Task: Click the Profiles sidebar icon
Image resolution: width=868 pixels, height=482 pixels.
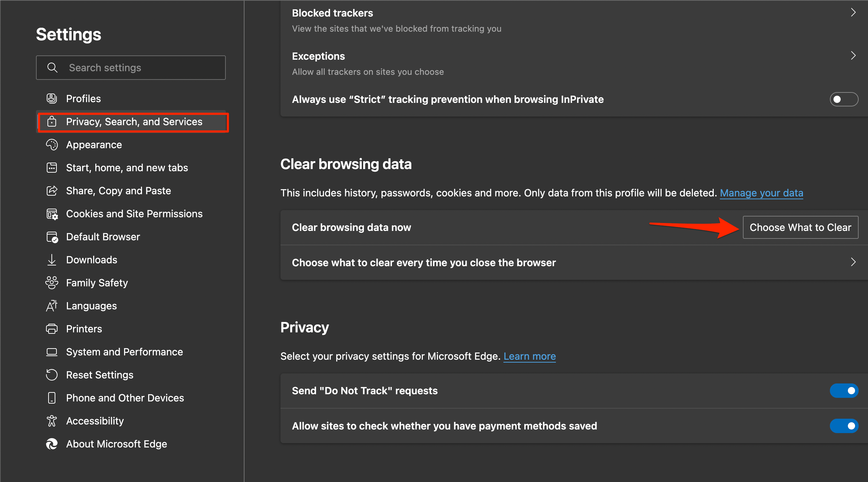Action: 52,98
